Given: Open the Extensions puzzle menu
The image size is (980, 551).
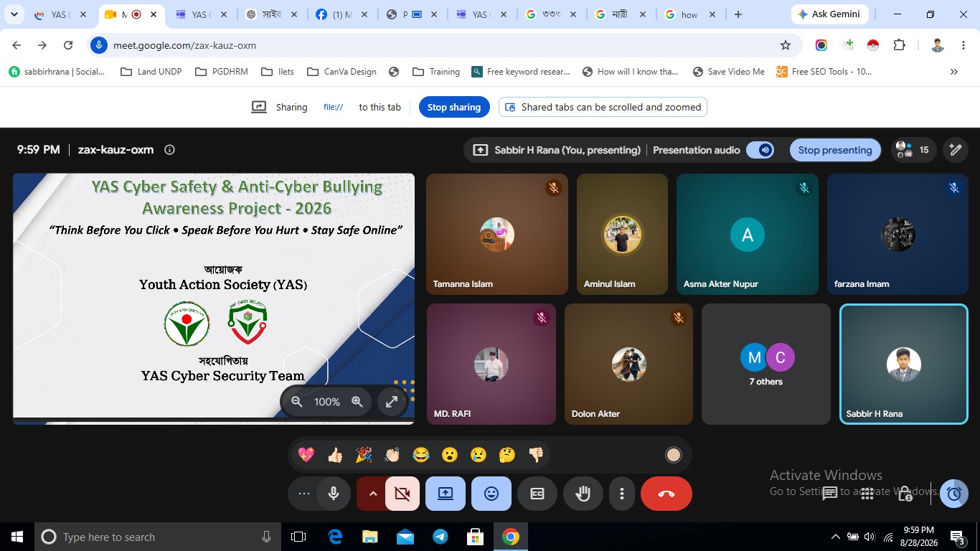Looking at the screenshot, I should (899, 45).
